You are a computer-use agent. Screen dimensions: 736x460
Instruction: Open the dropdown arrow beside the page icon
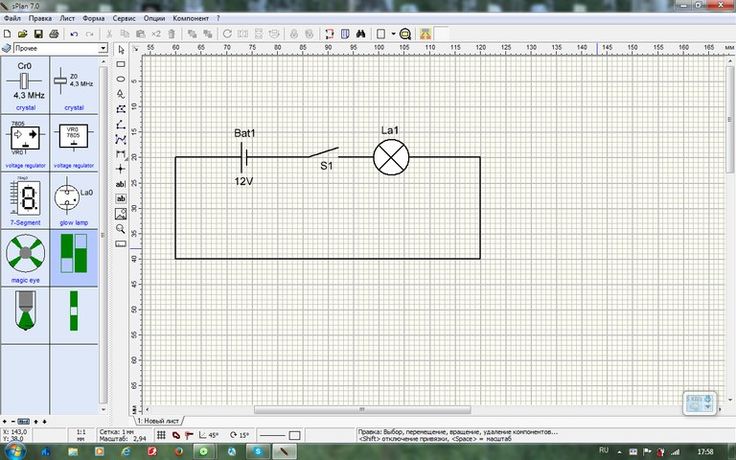(393, 34)
